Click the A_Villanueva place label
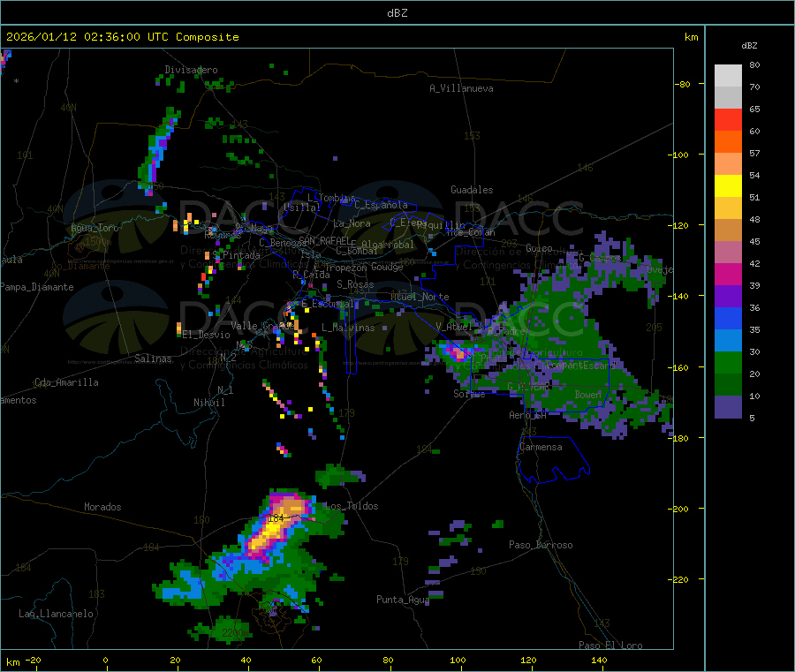Screen dimensions: 795x672 tap(461, 88)
